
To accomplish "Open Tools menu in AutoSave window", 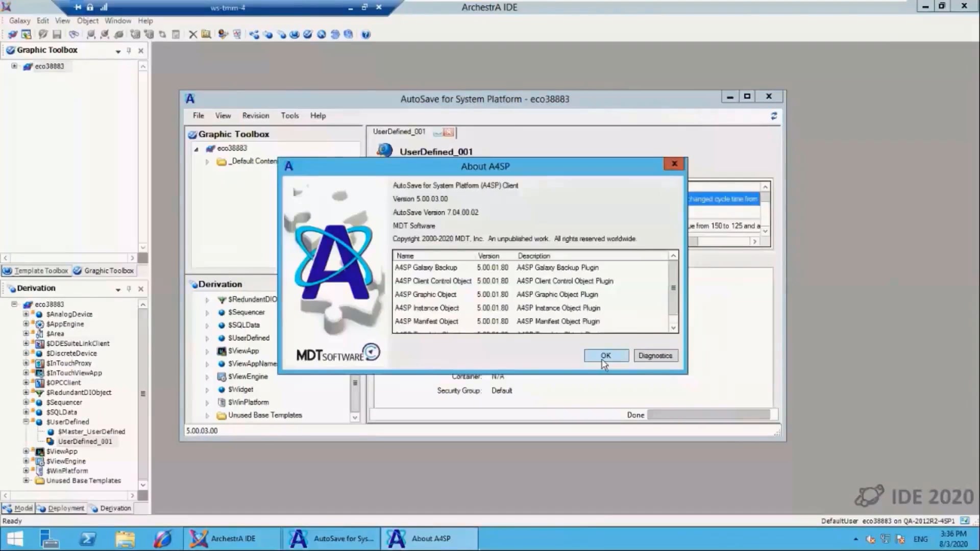I will (x=289, y=116).
